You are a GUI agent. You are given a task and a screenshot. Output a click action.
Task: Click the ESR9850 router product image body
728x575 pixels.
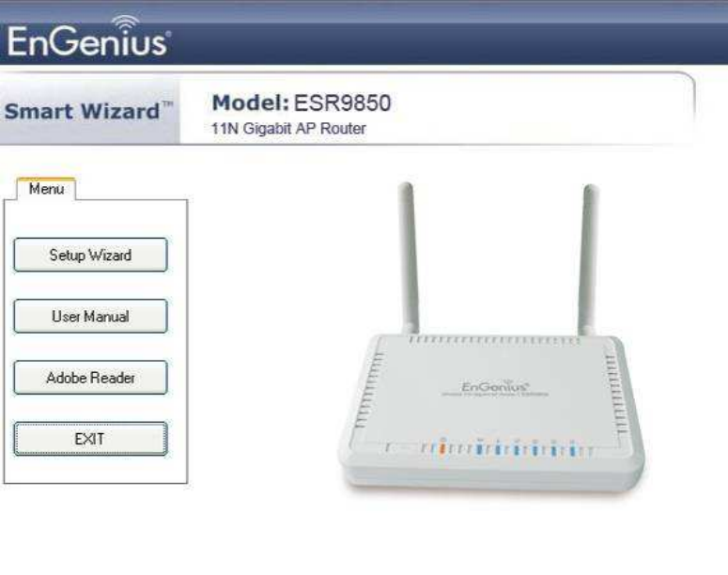[492, 411]
